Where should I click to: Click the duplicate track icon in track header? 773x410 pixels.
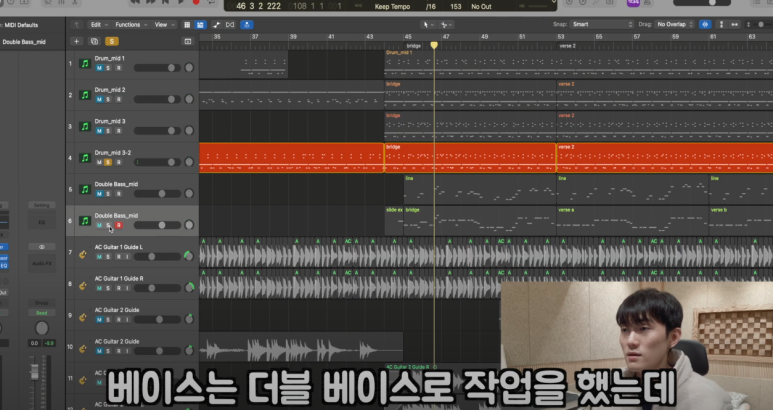[x=94, y=41]
